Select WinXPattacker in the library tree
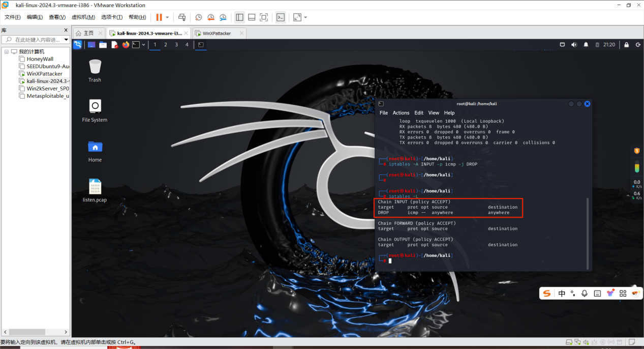The width and height of the screenshot is (644, 349). (40, 74)
